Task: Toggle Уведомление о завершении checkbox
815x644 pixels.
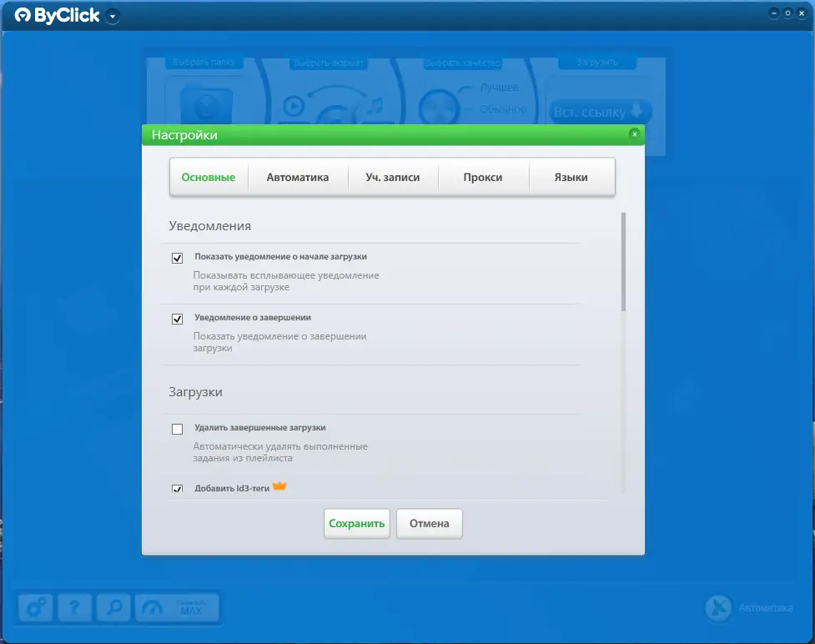Action: [177, 319]
